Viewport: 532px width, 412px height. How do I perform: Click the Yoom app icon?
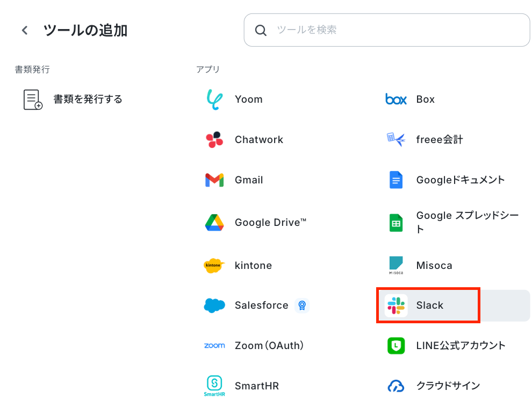(x=214, y=99)
